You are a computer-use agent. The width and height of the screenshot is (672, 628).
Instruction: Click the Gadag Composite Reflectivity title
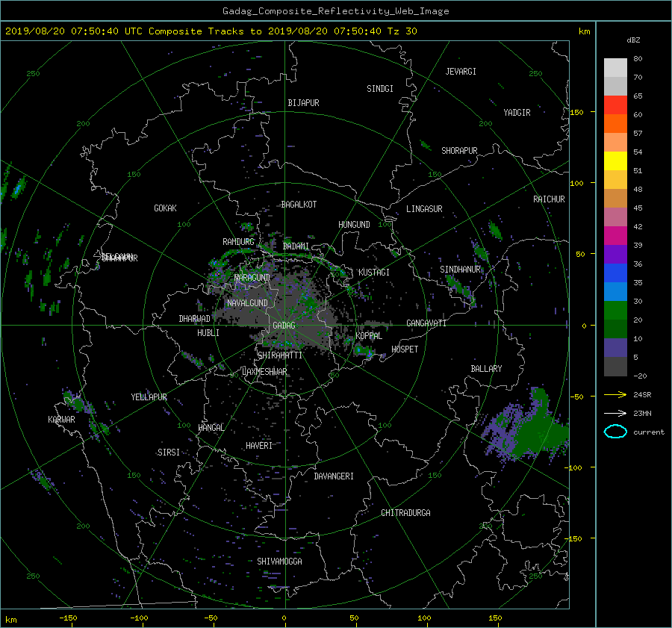tap(335, 11)
